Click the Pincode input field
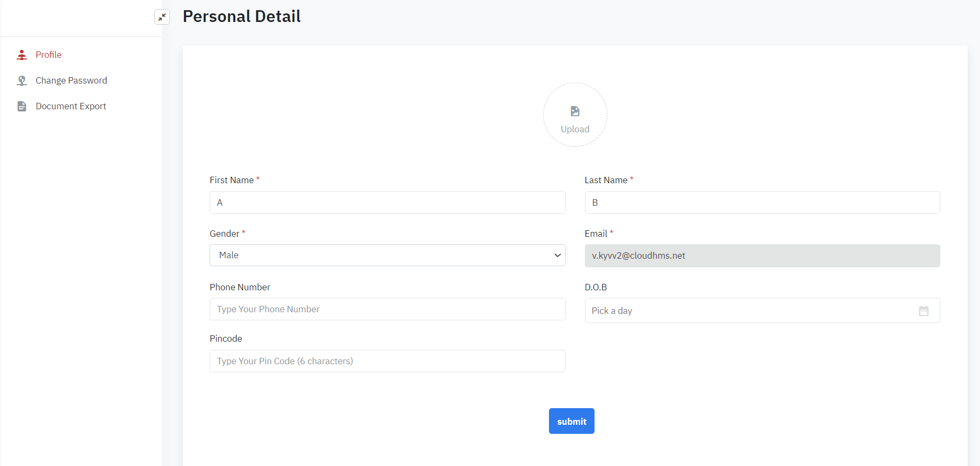980x466 pixels. pos(387,361)
